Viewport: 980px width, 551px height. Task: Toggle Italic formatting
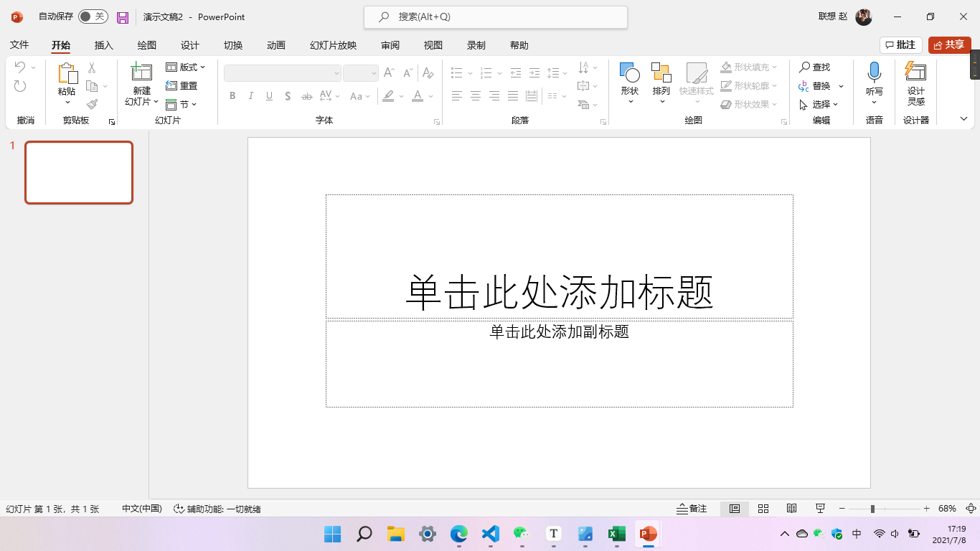[x=251, y=96]
